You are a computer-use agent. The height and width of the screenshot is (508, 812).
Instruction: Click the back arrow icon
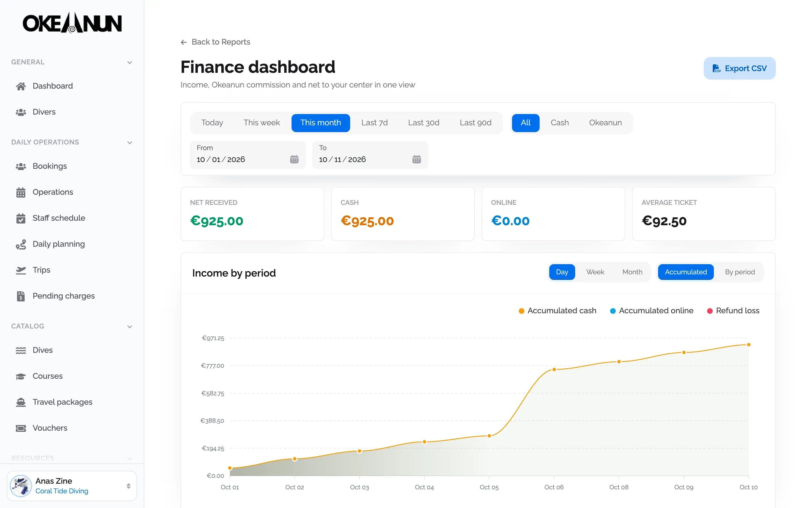click(x=184, y=42)
